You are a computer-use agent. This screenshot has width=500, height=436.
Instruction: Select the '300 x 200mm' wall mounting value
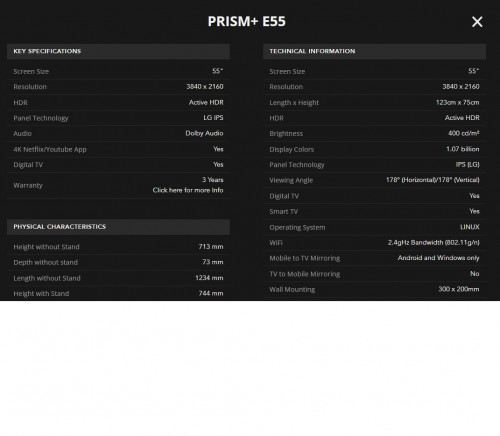coord(459,289)
